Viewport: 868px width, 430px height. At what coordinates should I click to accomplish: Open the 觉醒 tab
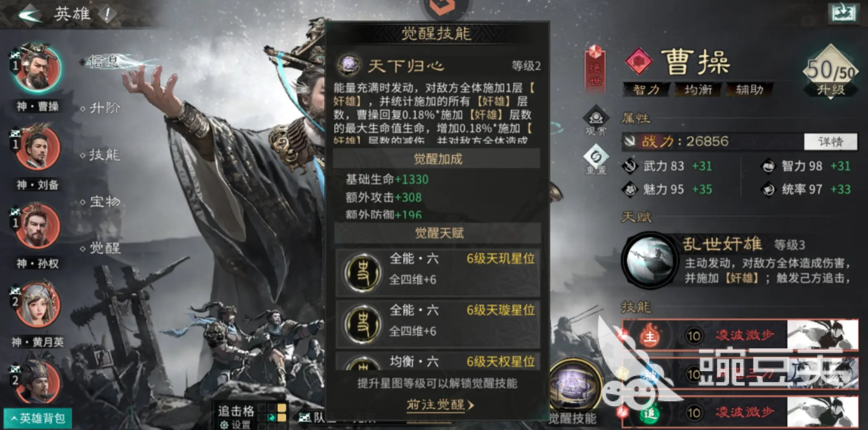pyautogui.click(x=105, y=248)
